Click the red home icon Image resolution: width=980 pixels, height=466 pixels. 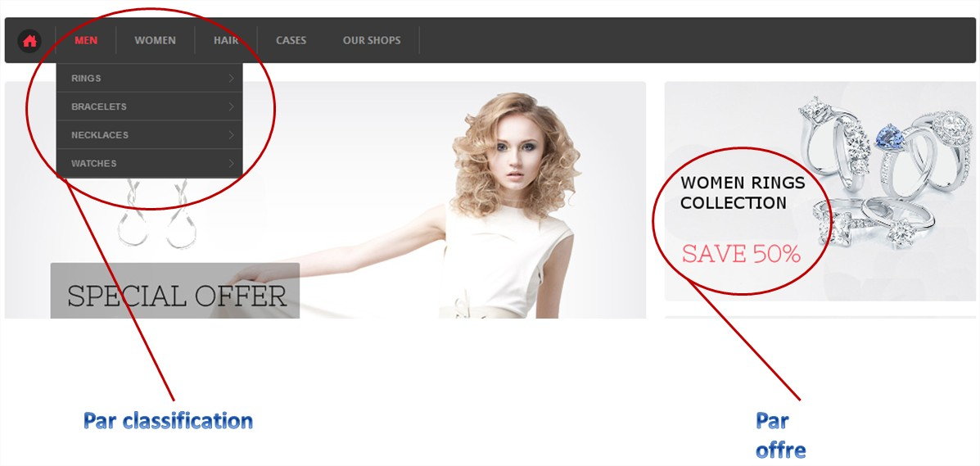[29, 41]
